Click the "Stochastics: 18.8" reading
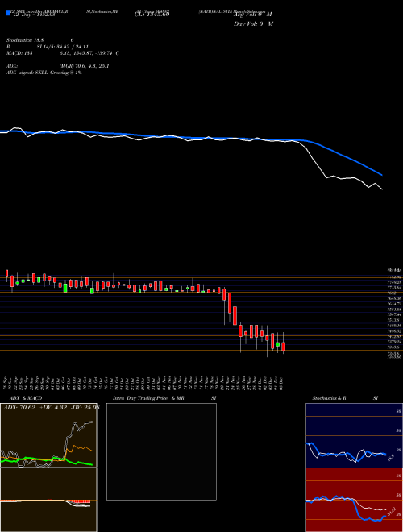 tap(25, 40)
